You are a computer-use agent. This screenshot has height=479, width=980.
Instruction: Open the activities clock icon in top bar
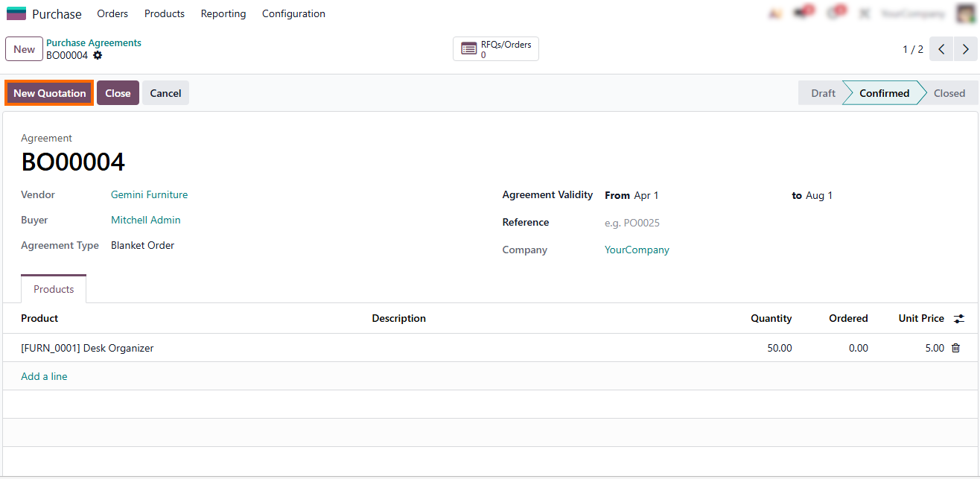click(834, 13)
